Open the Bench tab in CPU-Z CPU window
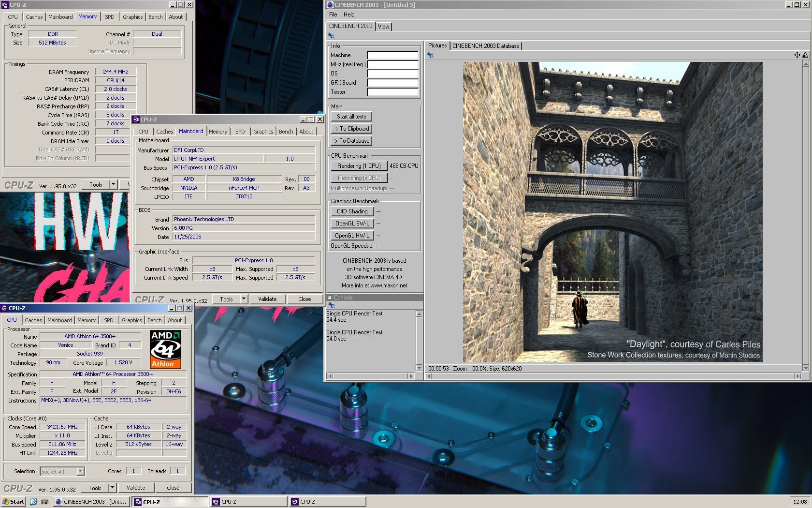Screen dimensions: 812x508 pyautogui.click(x=155, y=320)
